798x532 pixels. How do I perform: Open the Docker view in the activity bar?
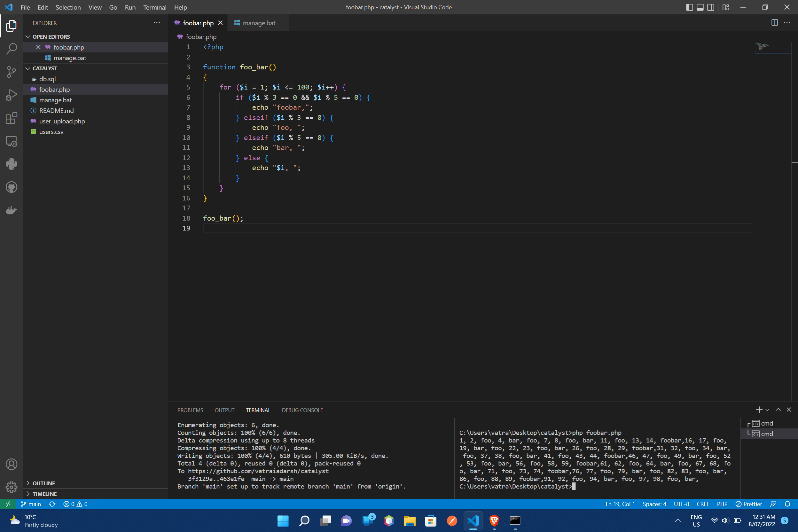(x=11, y=210)
